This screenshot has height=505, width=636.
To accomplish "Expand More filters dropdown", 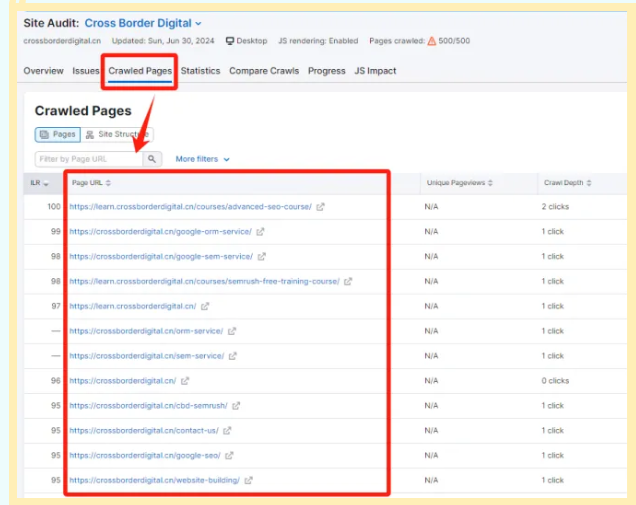I will click(x=202, y=159).
